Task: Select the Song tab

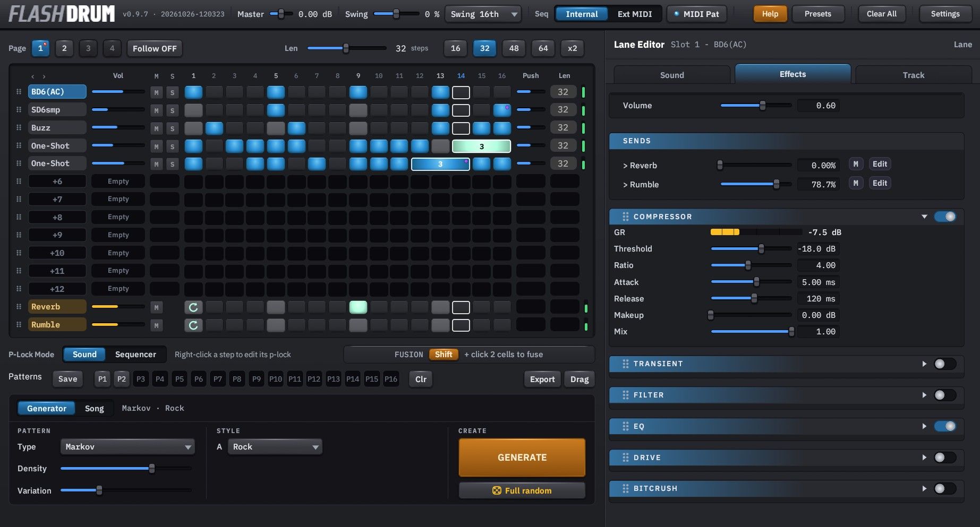Action: pos(95,408)
